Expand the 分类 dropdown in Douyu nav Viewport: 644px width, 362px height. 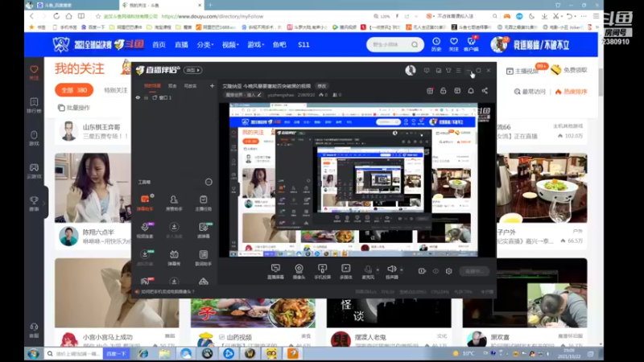(205, 44)
